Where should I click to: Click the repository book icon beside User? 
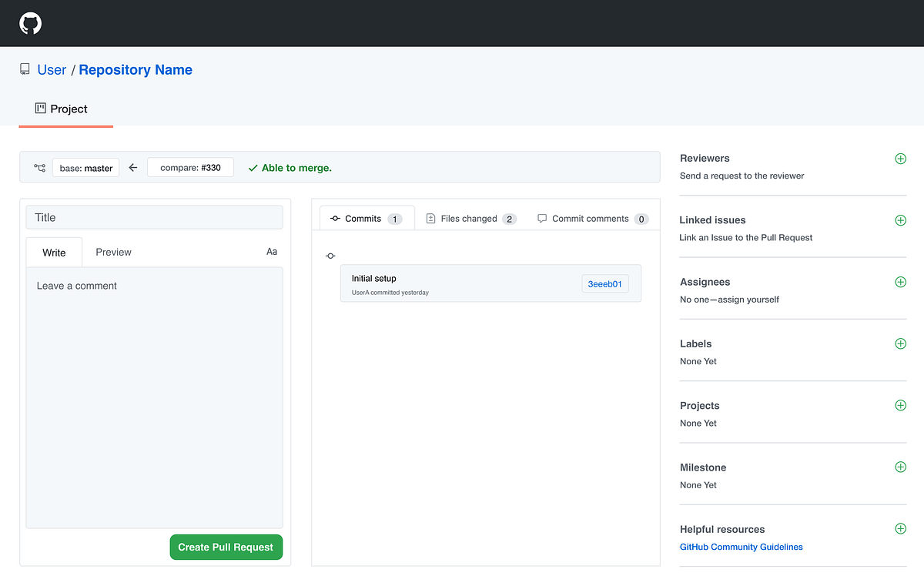24,69
